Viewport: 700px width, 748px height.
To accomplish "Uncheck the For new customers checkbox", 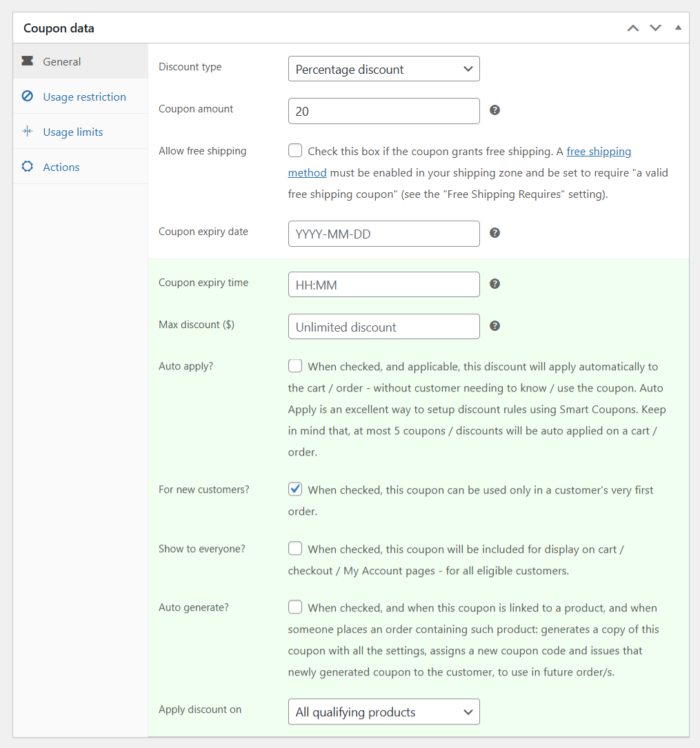I will tap(295, 489).
